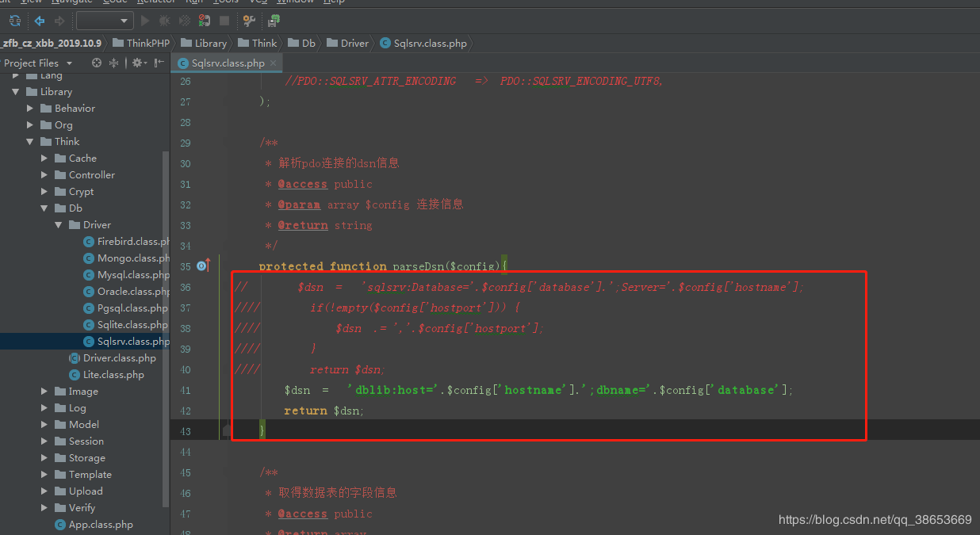980x535 pixels.
Task: Click 'return $dsn;' on line 42
Action: coord(324,411)
